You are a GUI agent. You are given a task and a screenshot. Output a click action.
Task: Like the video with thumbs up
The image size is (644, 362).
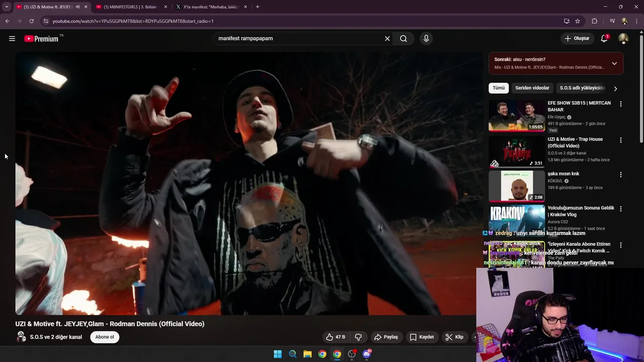(x=336, y=337)
